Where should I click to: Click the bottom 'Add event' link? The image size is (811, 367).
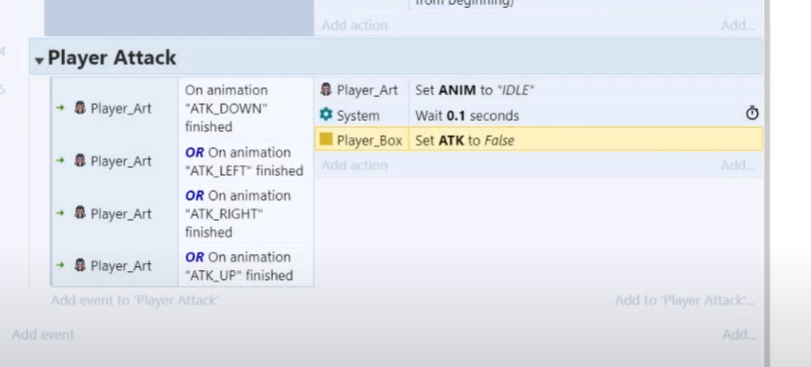point(43,334)
